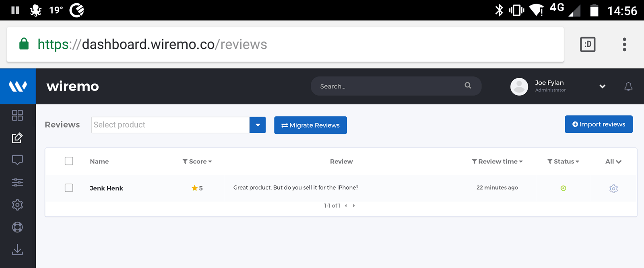This screenshot has width=644, height=268.
Task: Click the Review column header
Action: point(341,161)
